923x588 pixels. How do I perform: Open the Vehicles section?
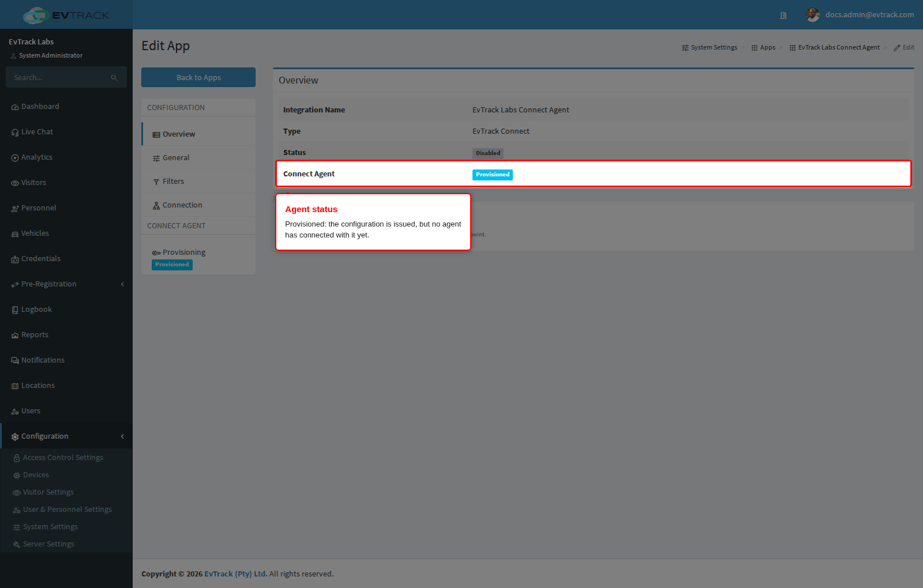(x=66, y=233)
